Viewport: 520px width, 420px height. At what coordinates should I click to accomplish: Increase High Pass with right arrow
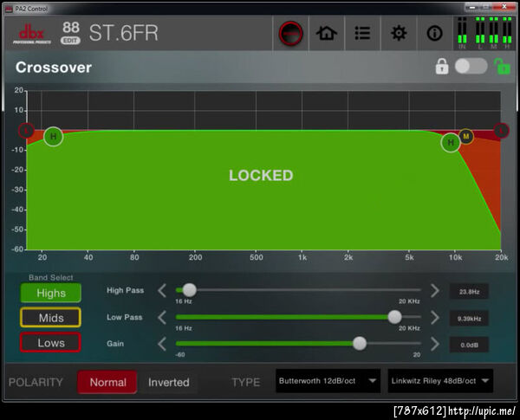[x=435, y=291]
